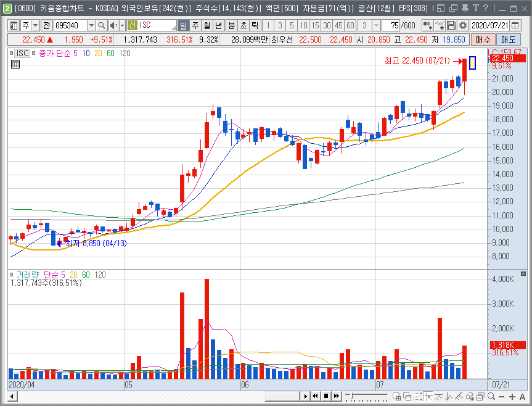Click the date field 2020/07/21
The width and height of the screenshot is (532, 406).
click(490, 25)
